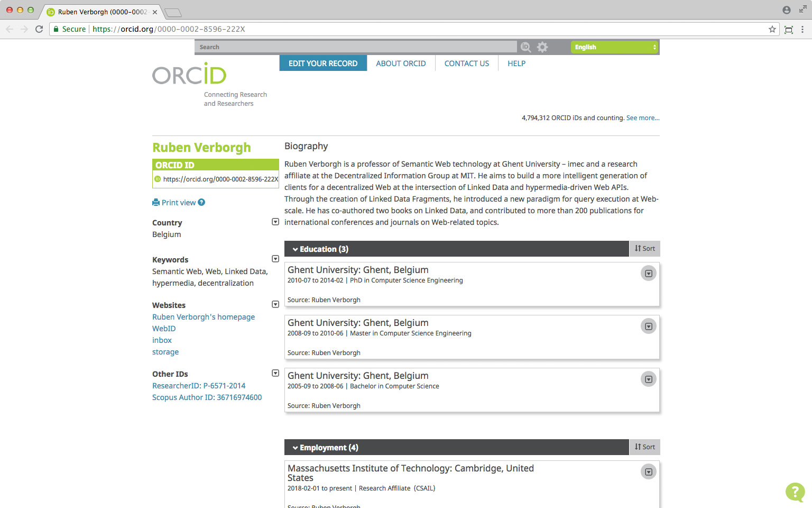Sort the Employment list
Screen dimensions: 812x508
645,447
